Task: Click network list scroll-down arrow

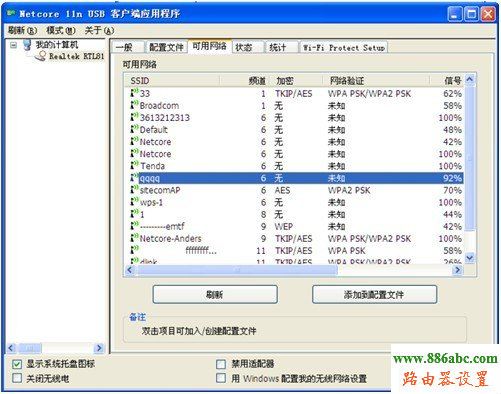Action: point(470,258)
